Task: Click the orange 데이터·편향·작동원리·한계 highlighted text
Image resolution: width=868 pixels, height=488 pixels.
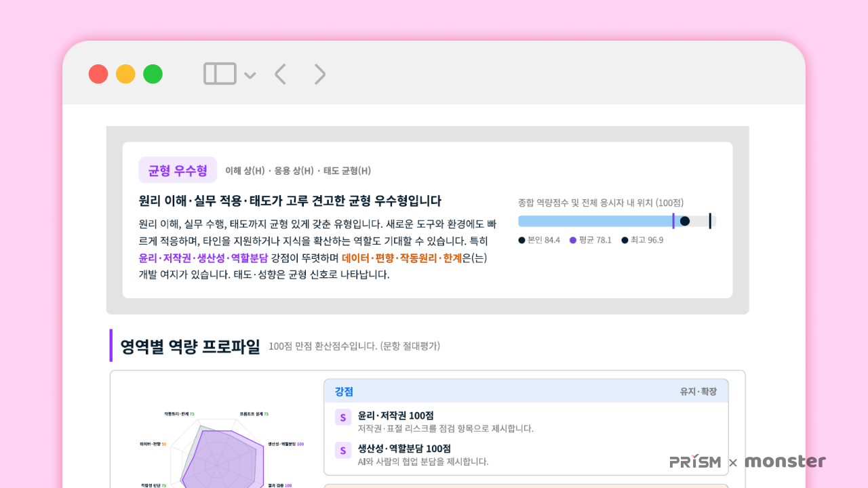Action: [x=402, y=258]
